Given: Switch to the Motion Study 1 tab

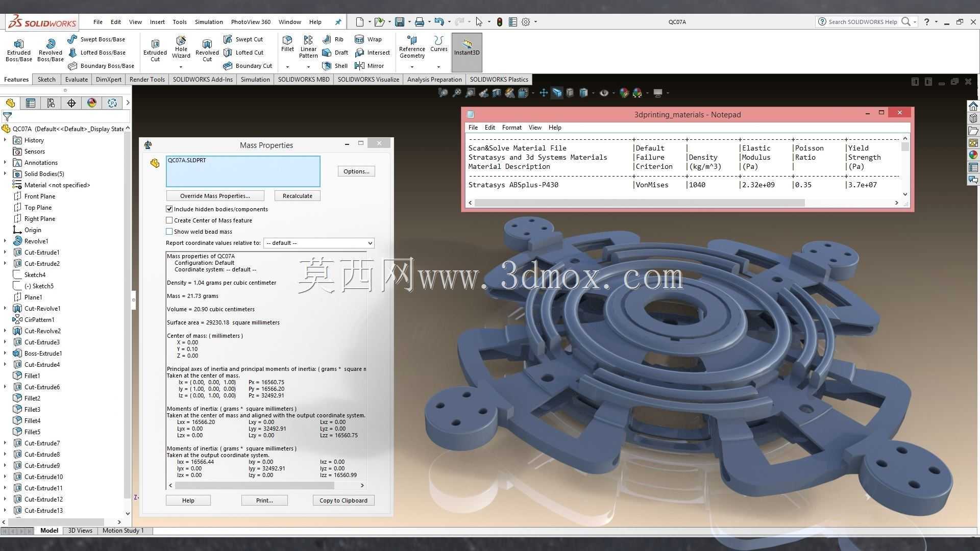Looking at the screenshot, I should pyautogui.click(x=123, y=531).
